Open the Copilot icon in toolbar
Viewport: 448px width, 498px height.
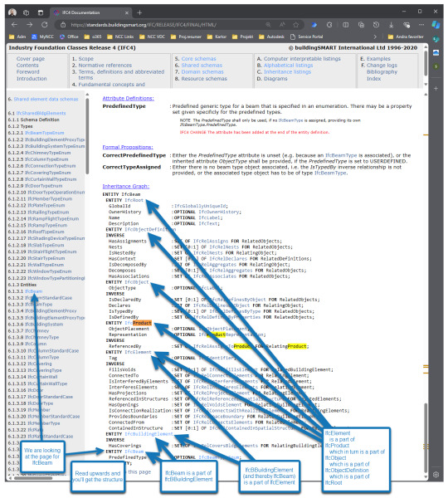pos(436,24)
